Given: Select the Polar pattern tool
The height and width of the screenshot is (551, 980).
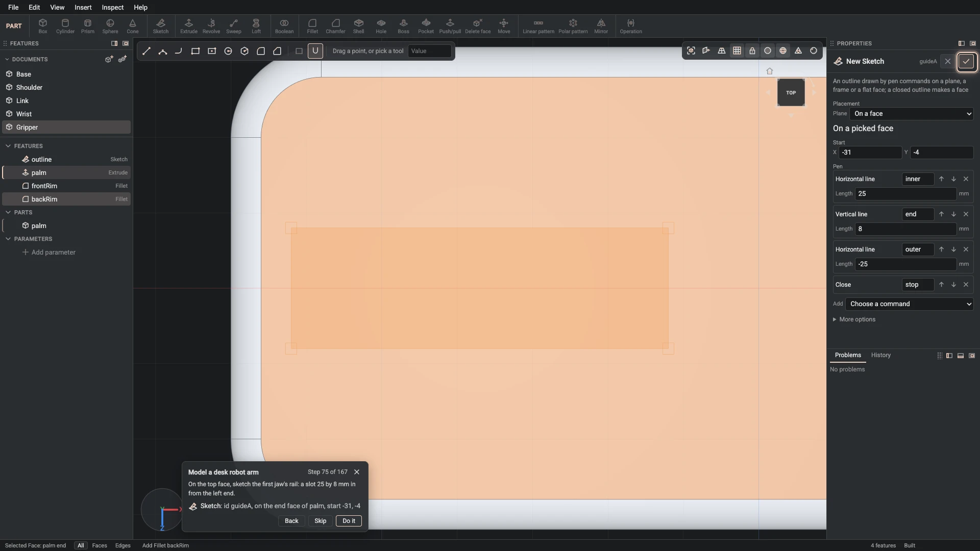Looking at the screenshot, I should pos(573,26).
